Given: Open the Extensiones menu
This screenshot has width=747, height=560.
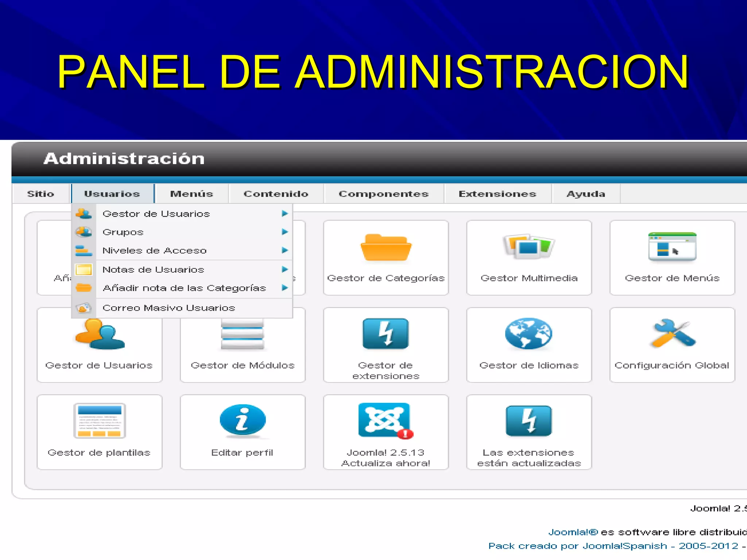Looking at the screenshot, I should pos(498,194).
